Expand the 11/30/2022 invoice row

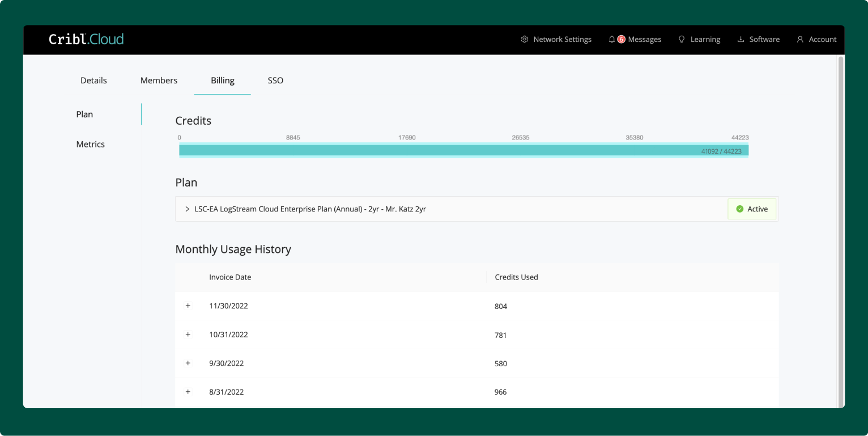click(188, 306)
